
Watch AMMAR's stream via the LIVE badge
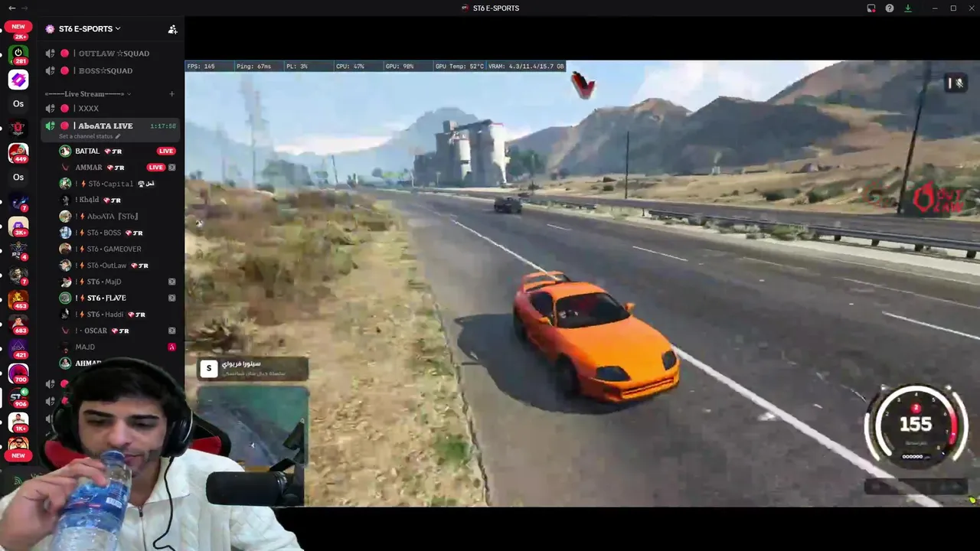pyautogui.click(x=156, y=168)
